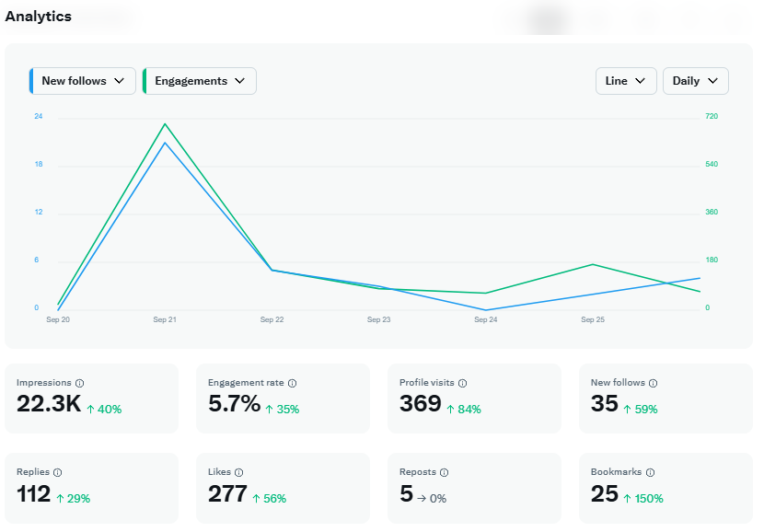Click the 35% engagement rate change

tap(282, 410)
